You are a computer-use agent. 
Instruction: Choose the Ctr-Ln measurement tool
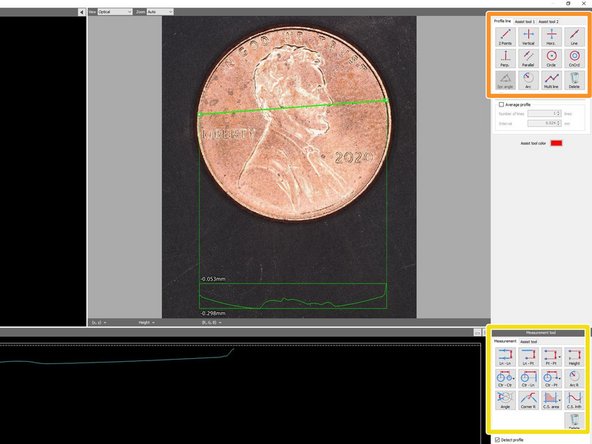528,378
